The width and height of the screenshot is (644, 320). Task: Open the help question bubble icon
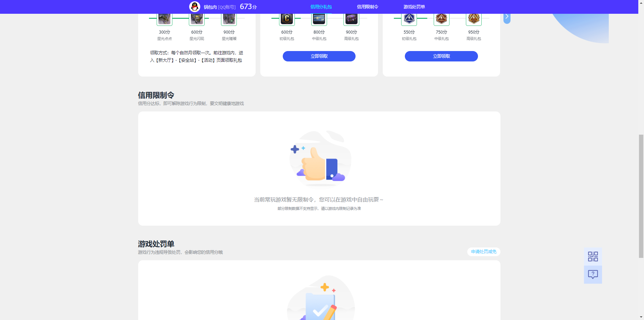pyautogui.click(x=593, y=275)
